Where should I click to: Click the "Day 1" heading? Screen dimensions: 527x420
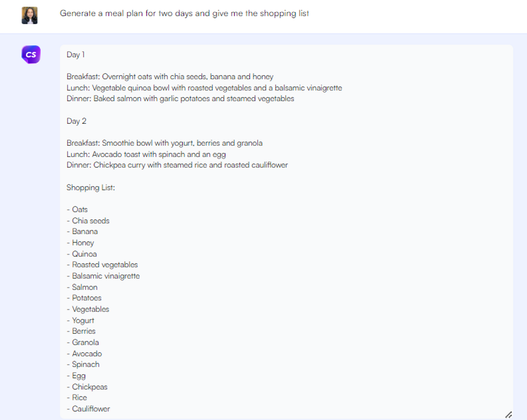(76, 55)
